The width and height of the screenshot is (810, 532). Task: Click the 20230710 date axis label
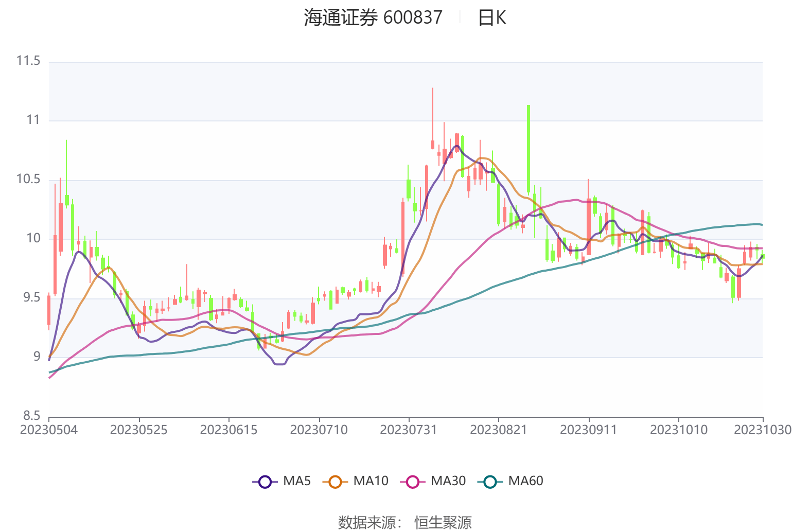319,430
